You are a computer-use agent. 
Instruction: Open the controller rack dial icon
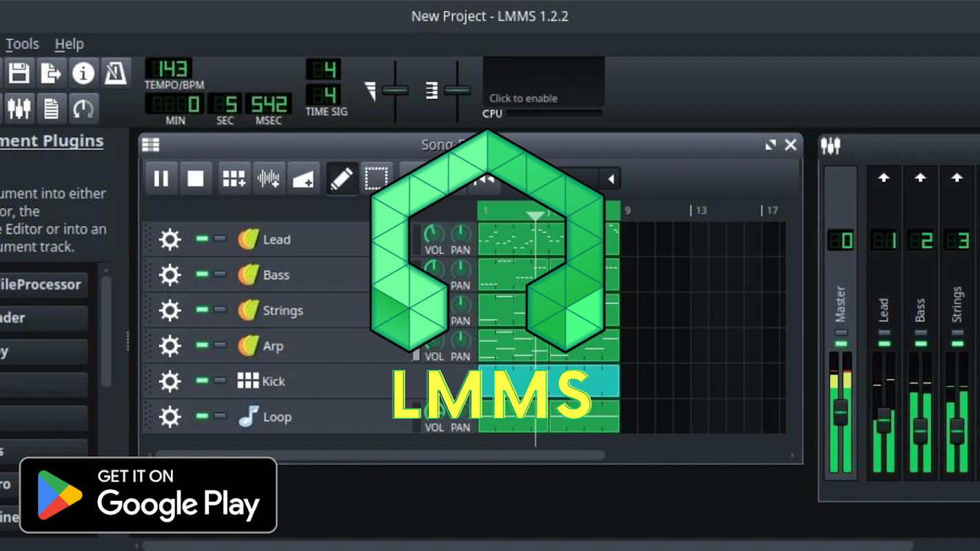(83, 108)
